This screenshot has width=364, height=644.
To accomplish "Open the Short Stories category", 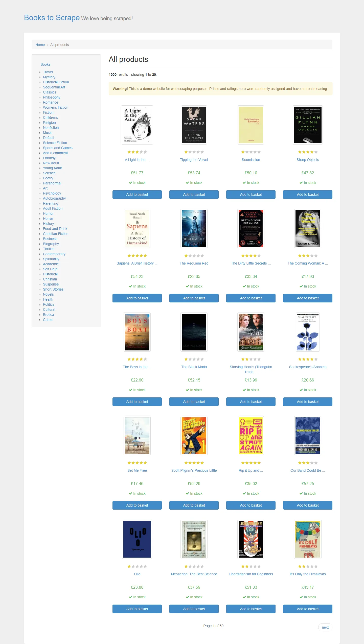I will coord(53,289).
